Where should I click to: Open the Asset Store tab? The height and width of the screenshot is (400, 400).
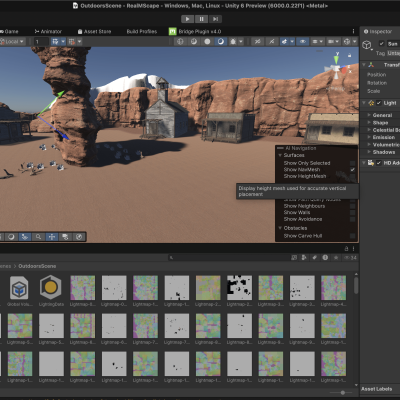[94, 32]
